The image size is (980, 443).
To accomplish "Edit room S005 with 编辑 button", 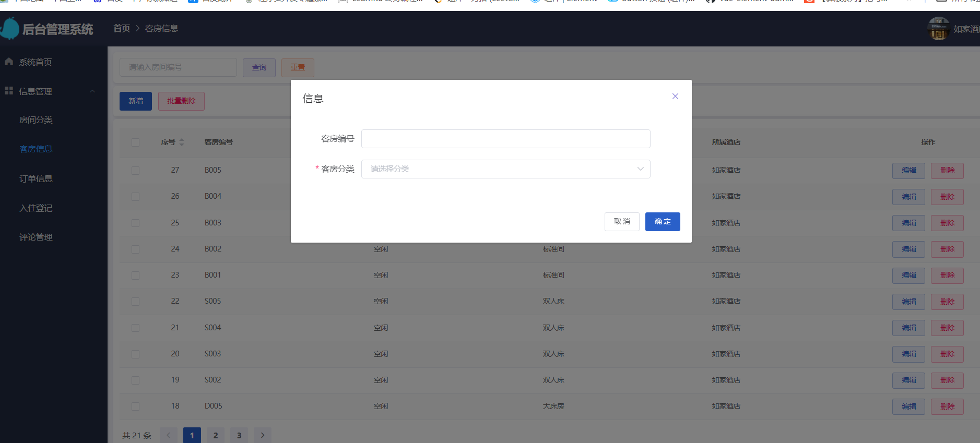I will coord(908,302).
